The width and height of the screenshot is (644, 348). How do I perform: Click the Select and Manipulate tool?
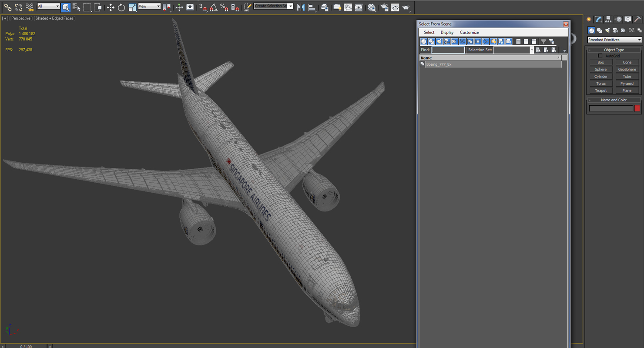179,7
